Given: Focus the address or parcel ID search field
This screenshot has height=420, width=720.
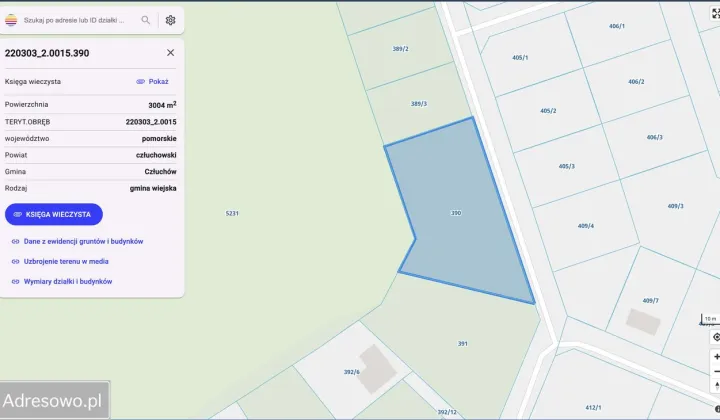Looking at the screenshot, I should pos(80,20).
